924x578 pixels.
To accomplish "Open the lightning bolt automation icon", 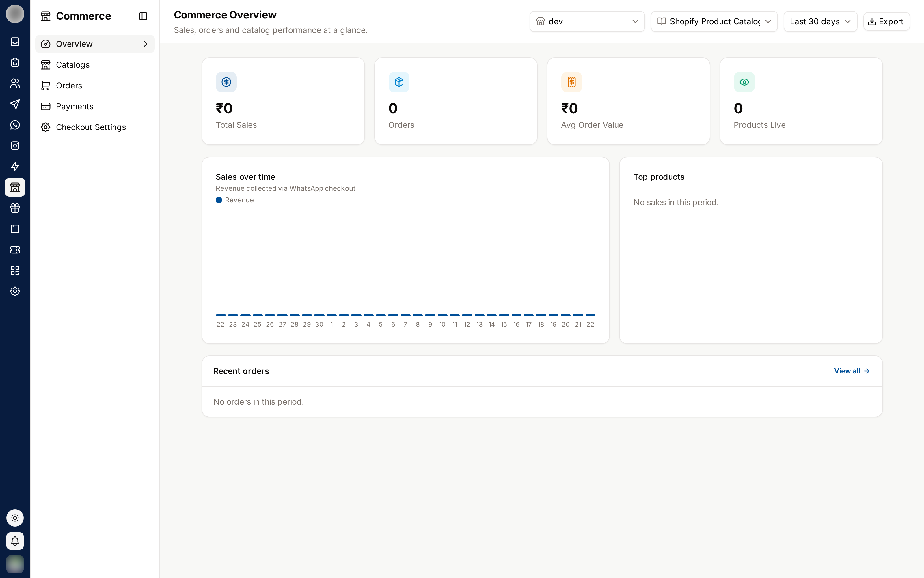I will pos(15,167).
